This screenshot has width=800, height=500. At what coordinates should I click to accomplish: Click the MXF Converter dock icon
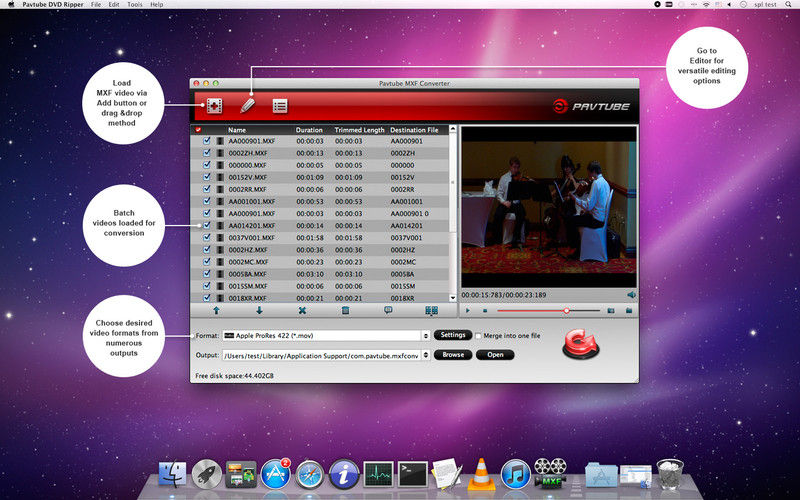point(550,473)
